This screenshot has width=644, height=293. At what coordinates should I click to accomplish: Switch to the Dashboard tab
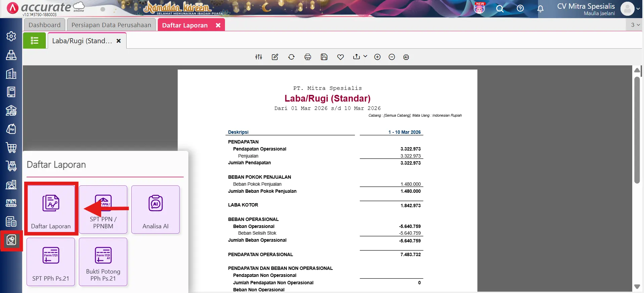point(44,25)
